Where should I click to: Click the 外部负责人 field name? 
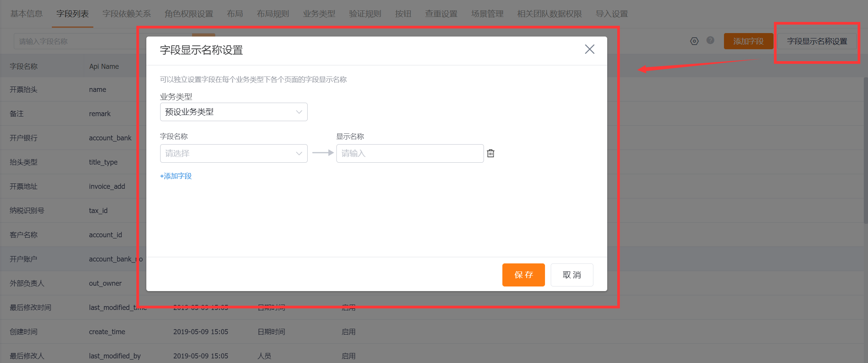point(27,283)
